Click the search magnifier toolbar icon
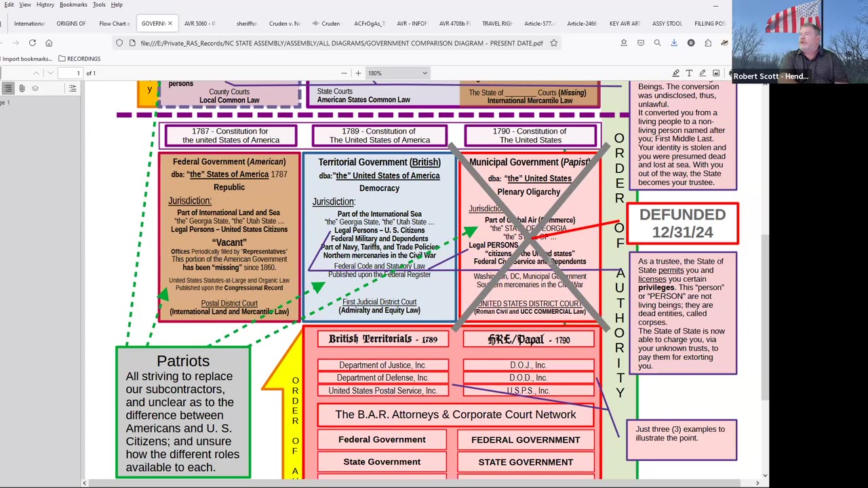This screenshot has height=488, width=868. click(657, 43)
